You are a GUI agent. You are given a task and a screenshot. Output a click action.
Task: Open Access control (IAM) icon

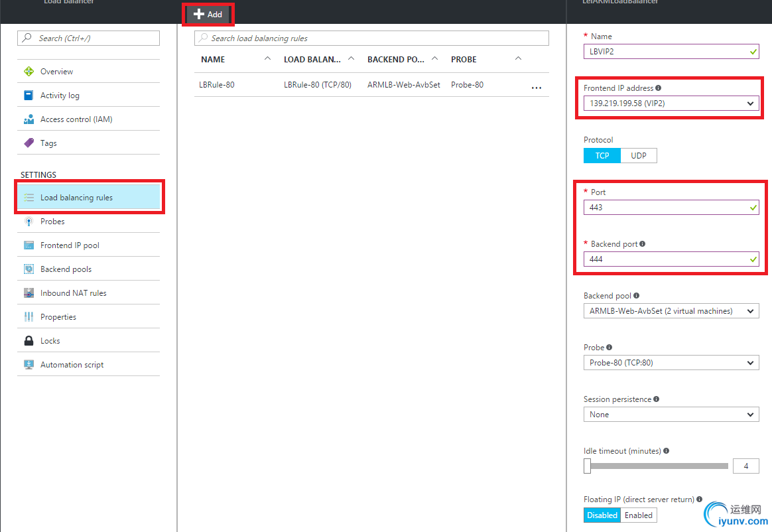pyautogui.click(x=29, y=119)
